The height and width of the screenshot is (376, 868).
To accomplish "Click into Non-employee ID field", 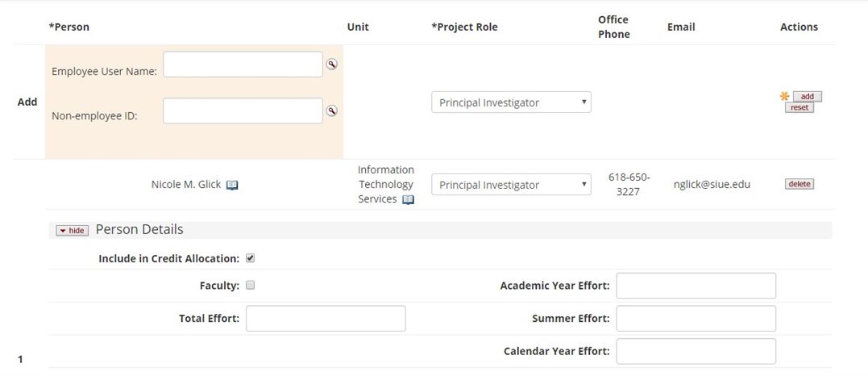I will (243, 111).
